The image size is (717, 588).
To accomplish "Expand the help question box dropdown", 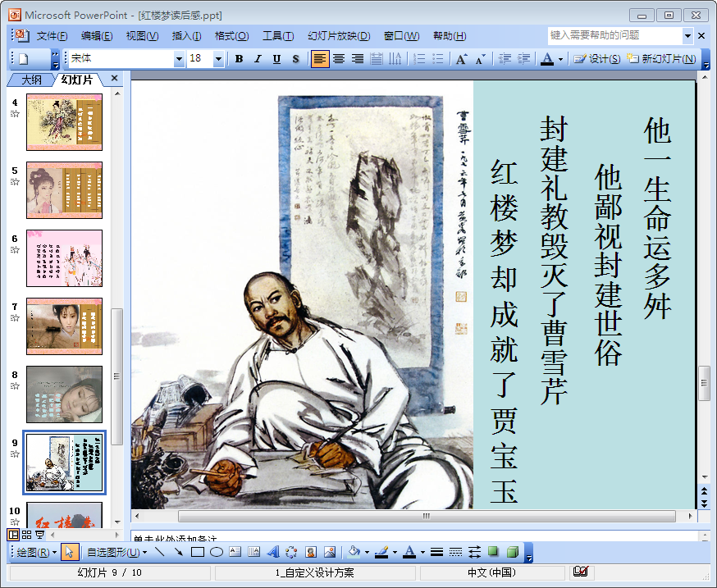I will point(687,35).
